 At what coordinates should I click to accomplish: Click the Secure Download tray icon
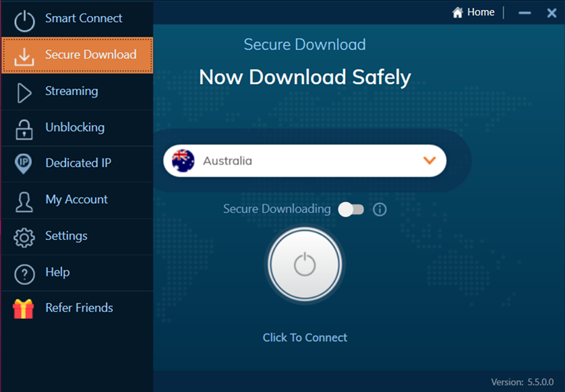[24, 57]
